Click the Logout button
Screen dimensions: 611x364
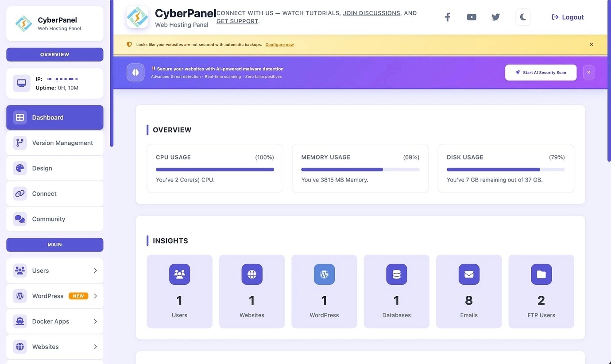pos(568,17)
